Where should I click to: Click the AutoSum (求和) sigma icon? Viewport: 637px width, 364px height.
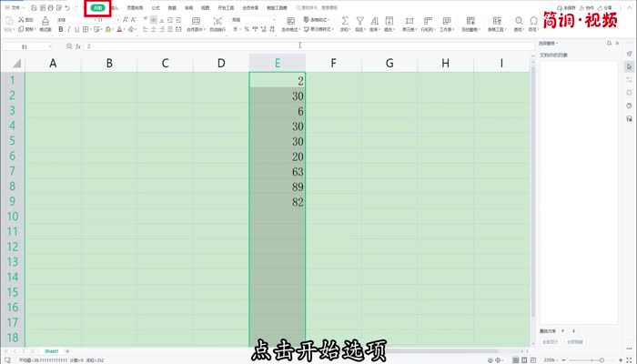click(345, 19)
